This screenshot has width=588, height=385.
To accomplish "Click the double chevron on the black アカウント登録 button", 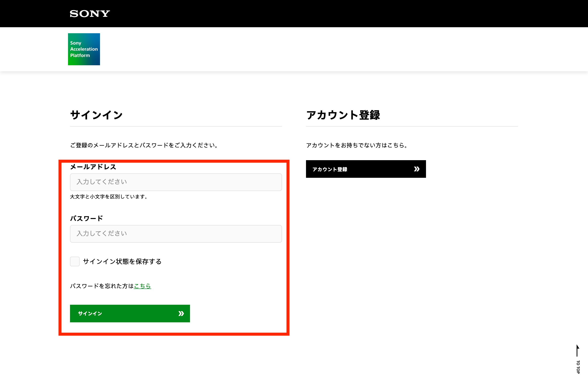I will (417, 169).
